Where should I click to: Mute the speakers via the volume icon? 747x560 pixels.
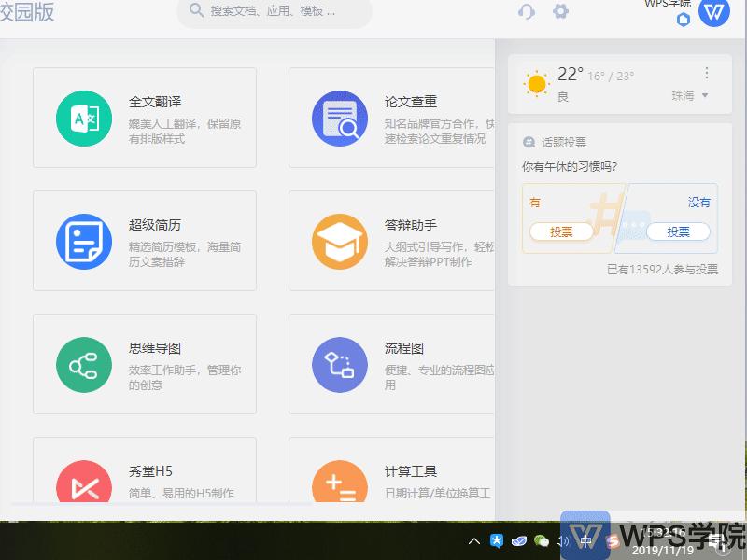(x=561, y=539)
